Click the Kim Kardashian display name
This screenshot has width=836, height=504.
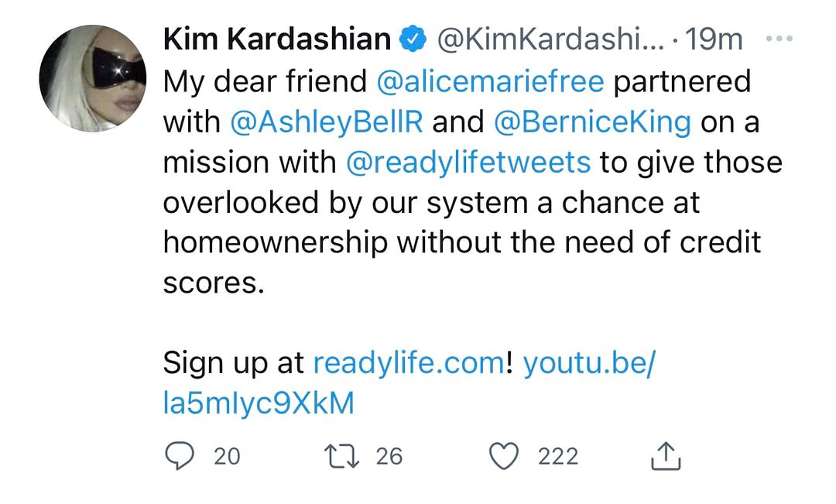(277, 38)
